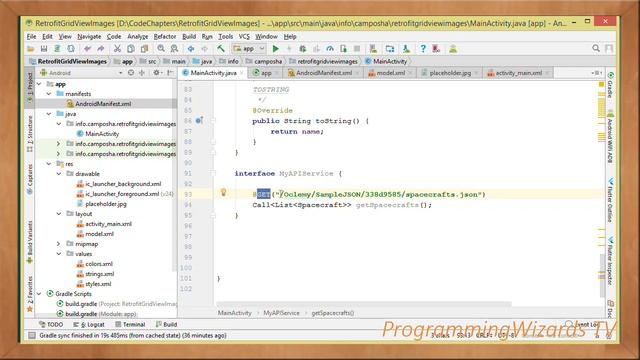Toggle the Flutter Inspector side tab
This screenshot has width=640, height=360.
coord(610,260)
